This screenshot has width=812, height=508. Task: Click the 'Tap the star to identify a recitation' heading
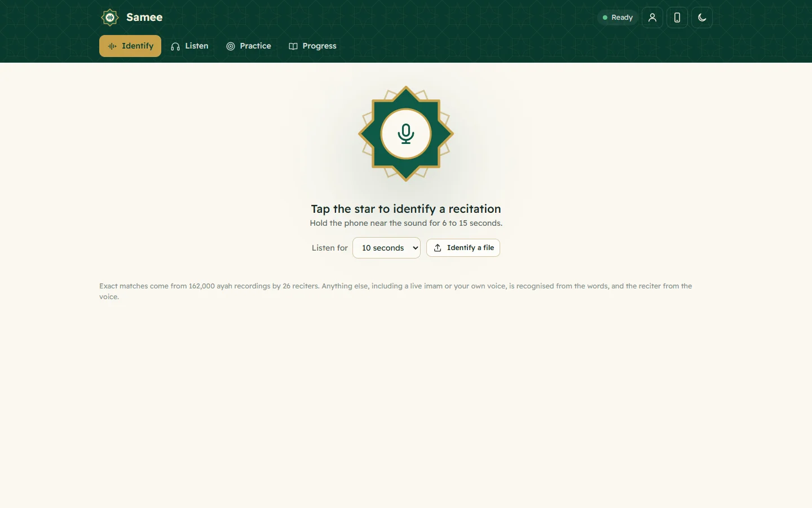coord(406,209)
